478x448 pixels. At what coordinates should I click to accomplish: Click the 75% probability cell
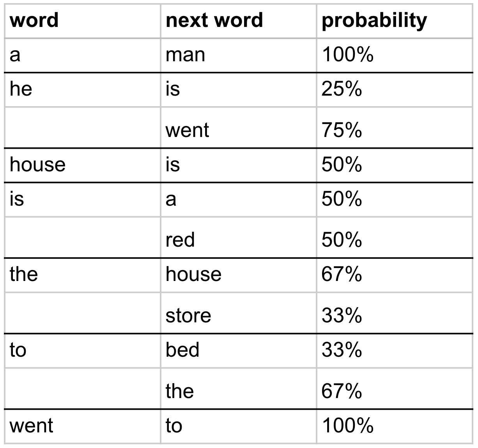(342, 130)
